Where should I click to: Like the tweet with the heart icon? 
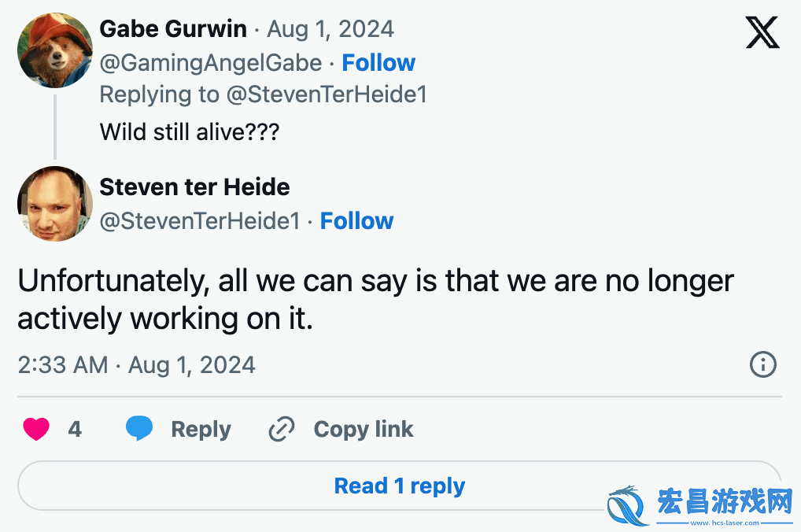click(x=36, y=429)
